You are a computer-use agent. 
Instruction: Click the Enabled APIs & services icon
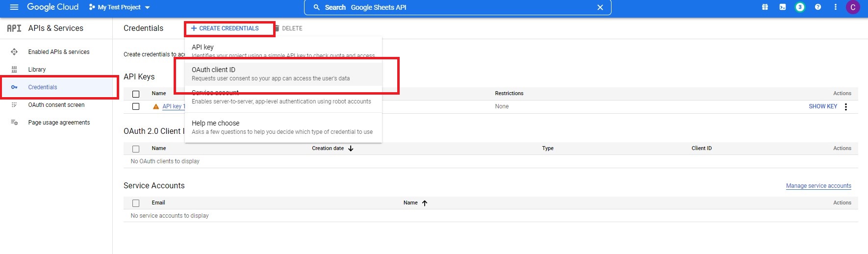pos(14,52)
